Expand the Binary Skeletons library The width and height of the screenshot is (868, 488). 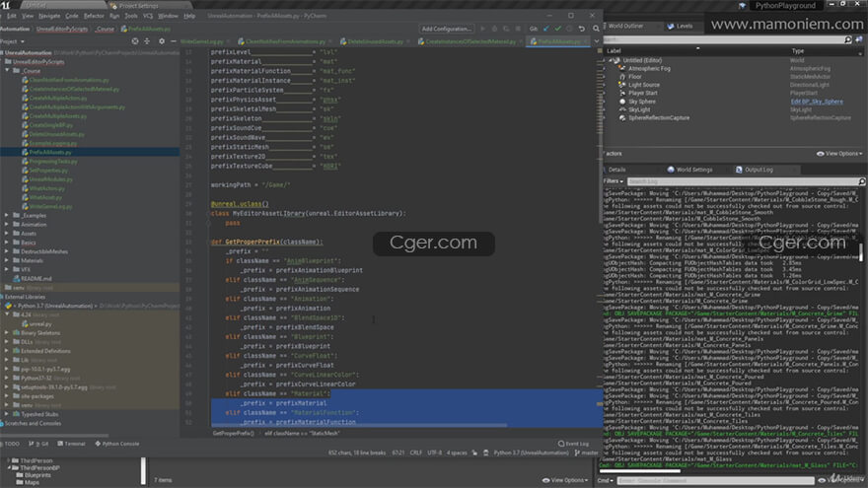(7, 333)
